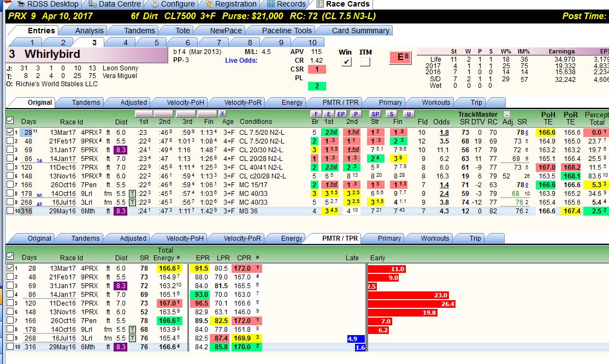609x364 pixels.
Task: Click underlined odds 1.8 in first row
Action: (x=444, y=132)
